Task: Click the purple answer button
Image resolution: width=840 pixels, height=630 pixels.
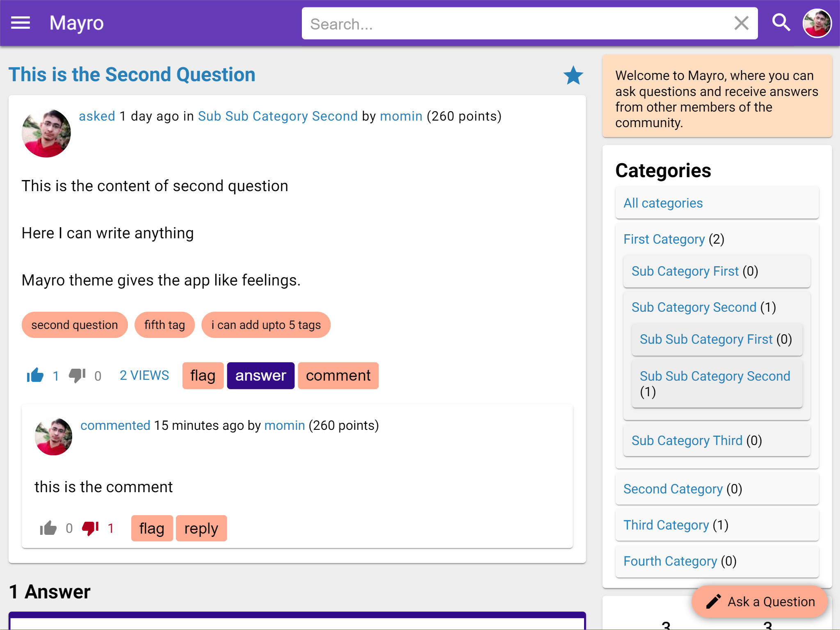Action: coord(260,375)
